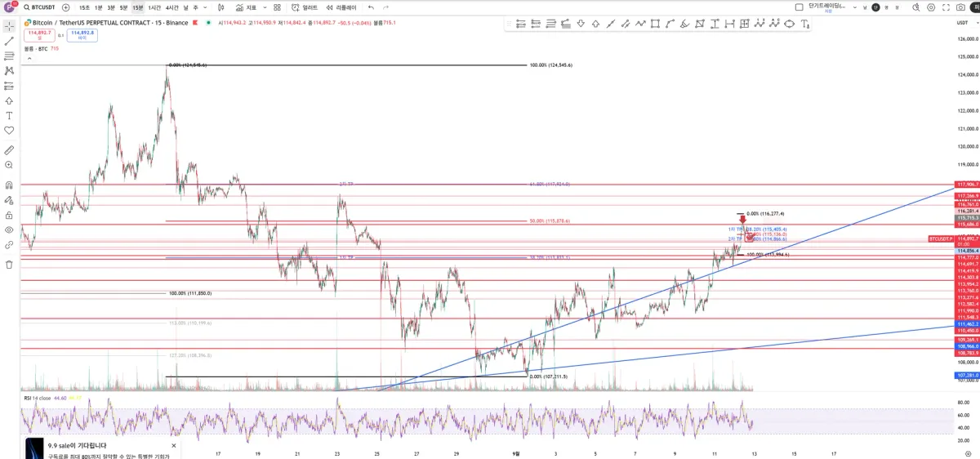Image resolution: width=980 pixels, height=459 pixels.
Task: Open the USDT currency dropdown on price axis
Action: coord(963,23)
